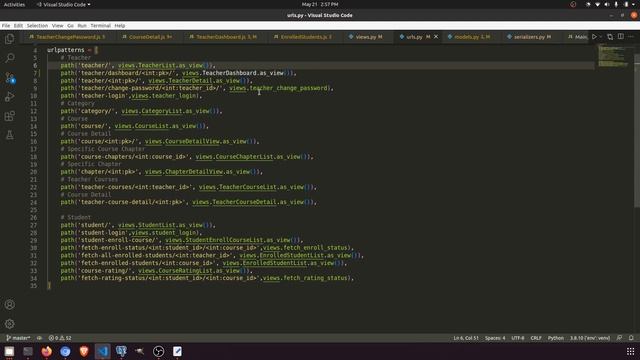The height and width of the screenshot is (360, 640).
Task: Launch Brave browser from the dock
Action: click(84, 351)
